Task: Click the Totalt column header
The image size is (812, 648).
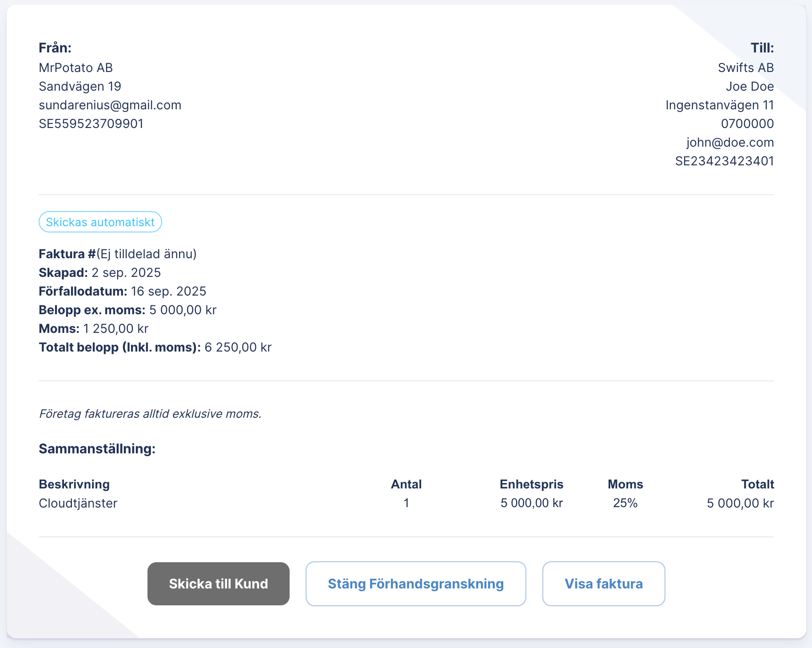Action: point(757,484)
